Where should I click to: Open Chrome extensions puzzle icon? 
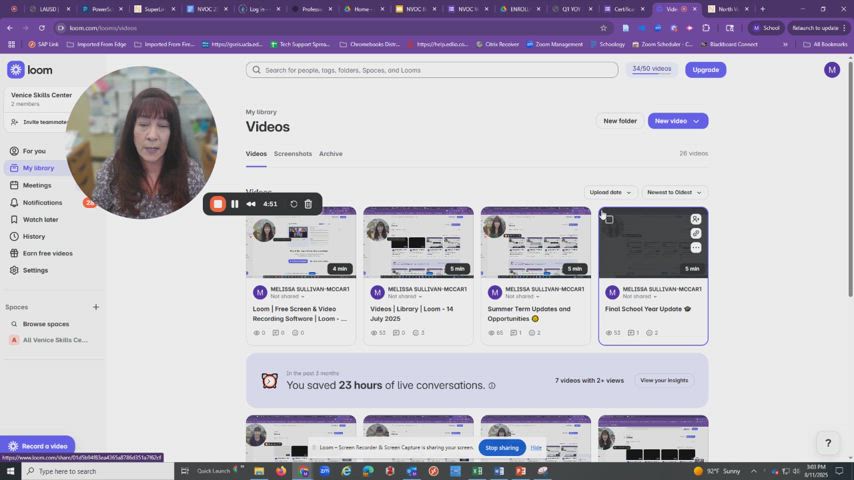tap(706, 28)
